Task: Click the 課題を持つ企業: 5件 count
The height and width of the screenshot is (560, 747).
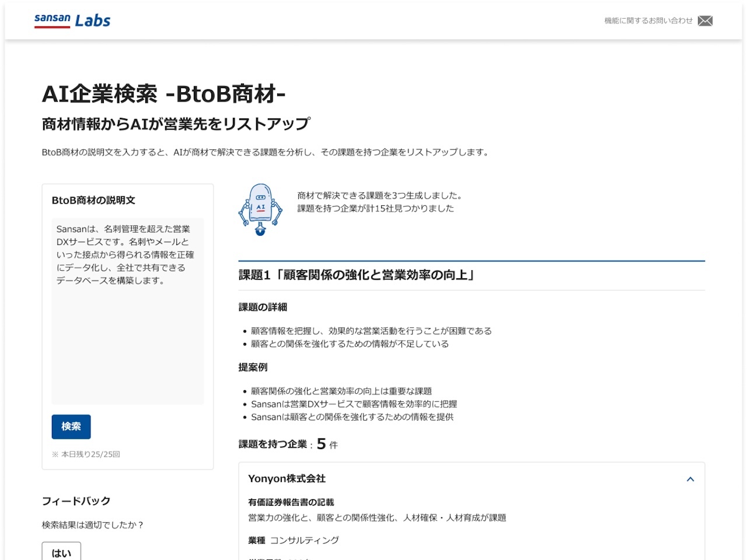Action: (288, 444)
